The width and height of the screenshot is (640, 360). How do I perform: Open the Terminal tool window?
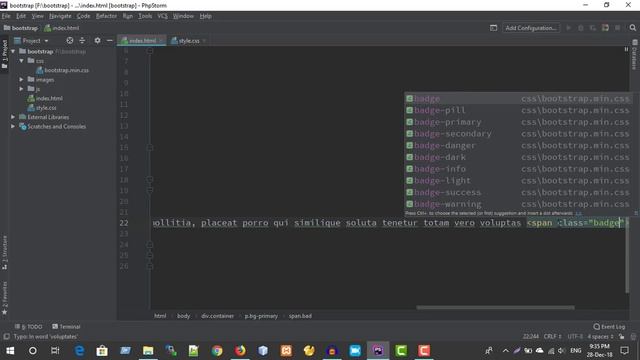pos(66,327)
